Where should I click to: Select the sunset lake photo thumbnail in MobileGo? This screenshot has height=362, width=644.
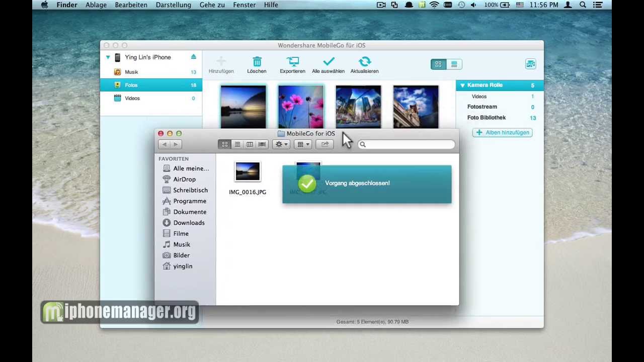[x=243, y=107]
